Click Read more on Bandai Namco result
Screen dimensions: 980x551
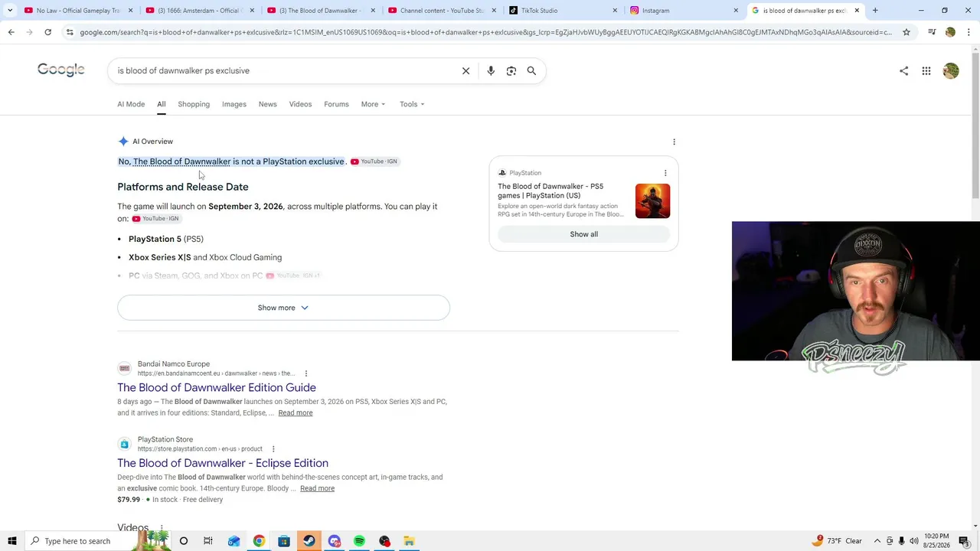click(296, 413)
